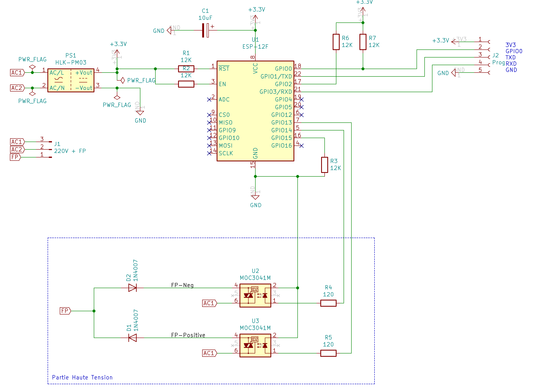533x392 pixels.
Task: Click the C1 10uF capacitor symbol
Action: pos(205,30)
